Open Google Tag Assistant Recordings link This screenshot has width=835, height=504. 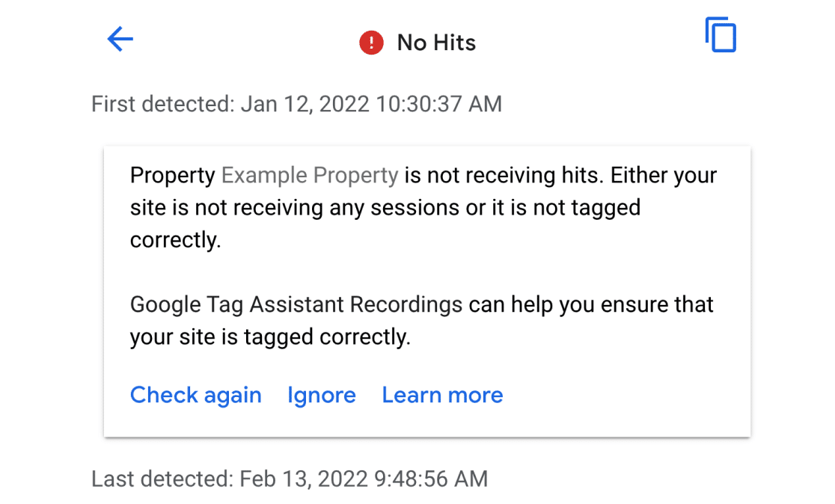tap(296, 305)
